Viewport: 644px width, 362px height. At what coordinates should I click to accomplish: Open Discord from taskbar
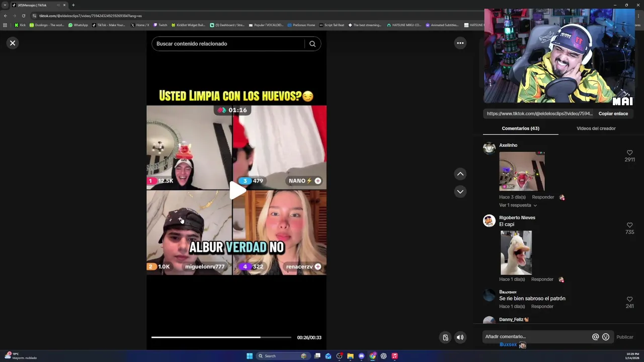361,356
